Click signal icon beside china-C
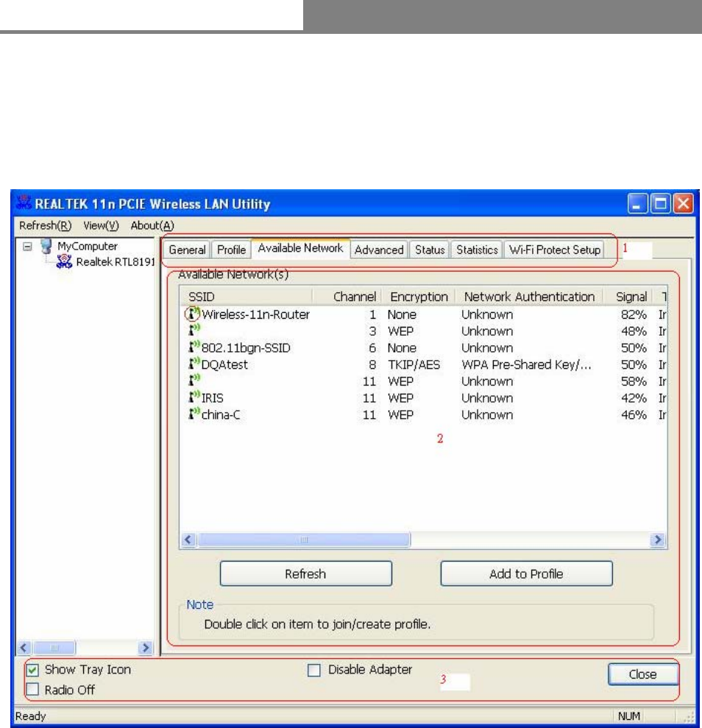This screenshot has height=728, width=702. [x=194, y=414]
